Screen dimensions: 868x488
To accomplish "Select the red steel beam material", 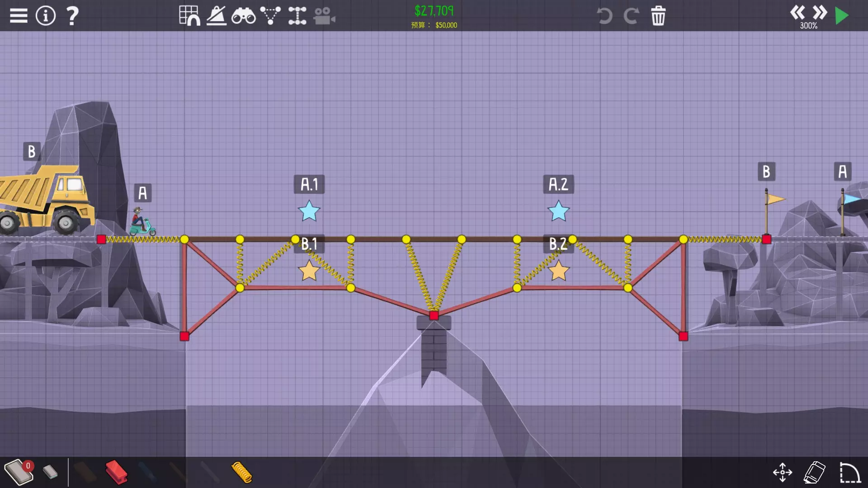I will point(116,472).
